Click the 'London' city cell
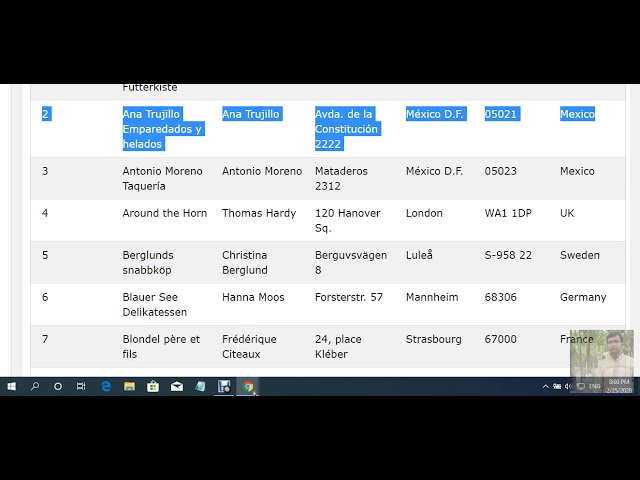The image size is (640, 480). (x=424, y=213)
